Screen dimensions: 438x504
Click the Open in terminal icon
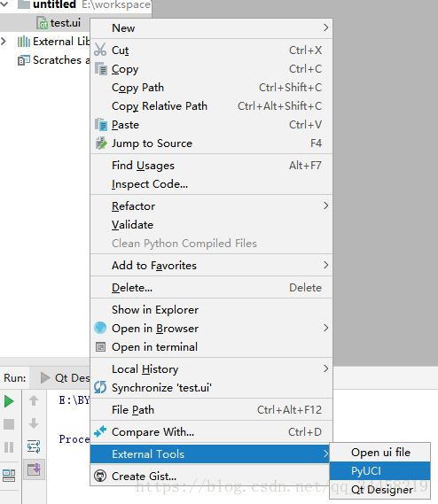click(101, 347)
